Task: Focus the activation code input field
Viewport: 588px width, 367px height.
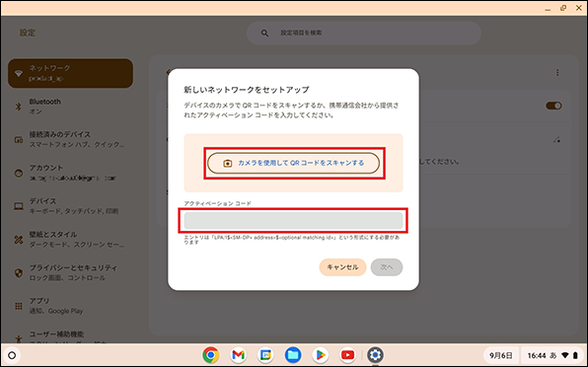Action: [293, 220]
